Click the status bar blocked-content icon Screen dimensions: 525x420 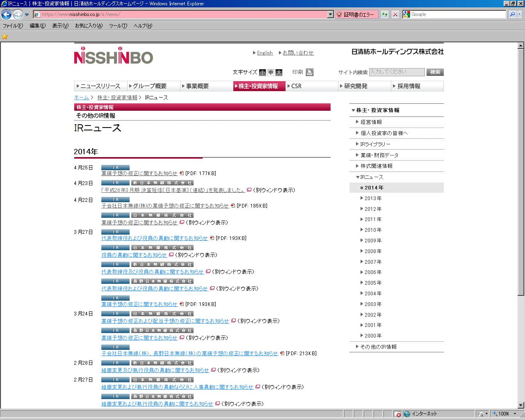[397, 414]
